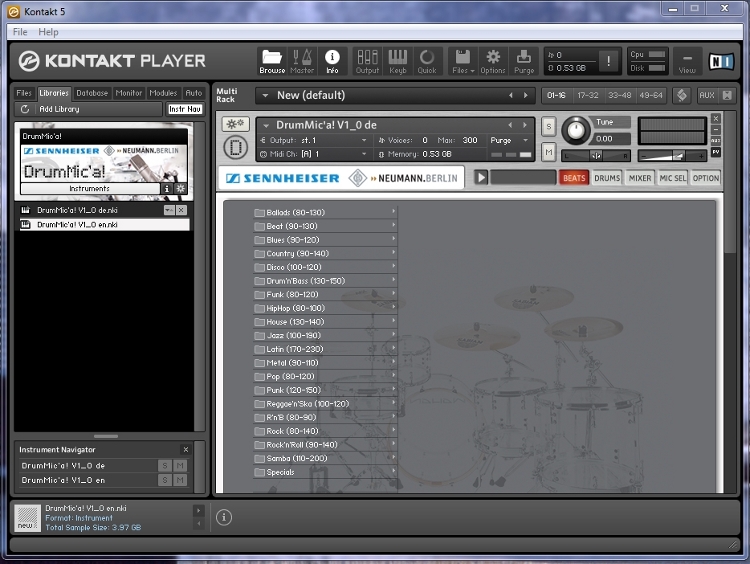
Task: Toggle the PV button on instrument
Action: [x=716, y=152]
